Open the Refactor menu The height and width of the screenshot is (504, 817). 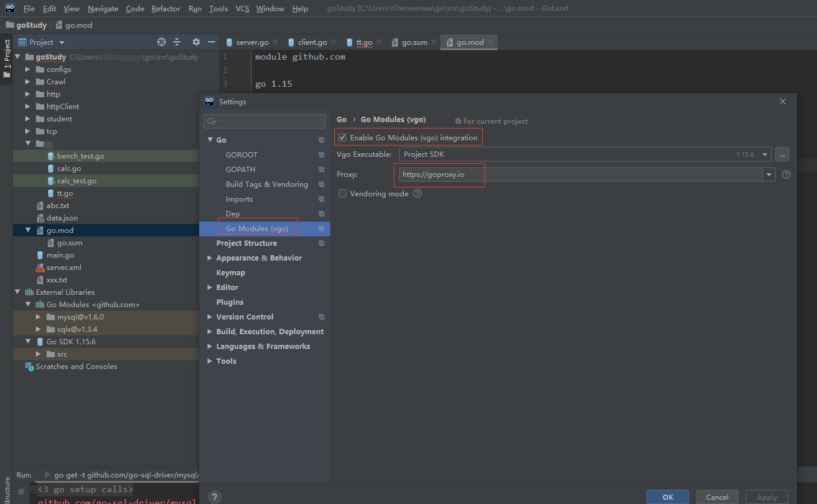166,9
